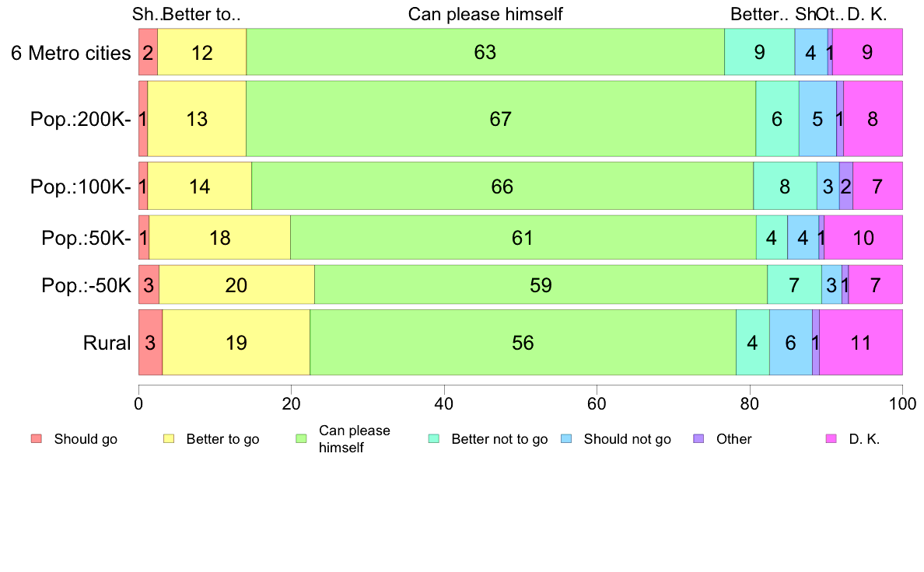
Task: Click the teal 8 segment in Pop.:100K- row
Action: 785,187
